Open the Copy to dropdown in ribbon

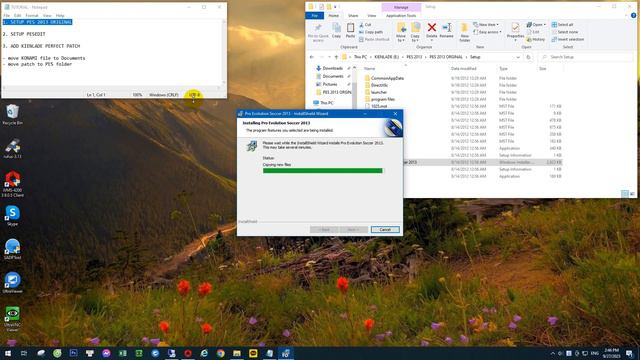pos(416,32)
